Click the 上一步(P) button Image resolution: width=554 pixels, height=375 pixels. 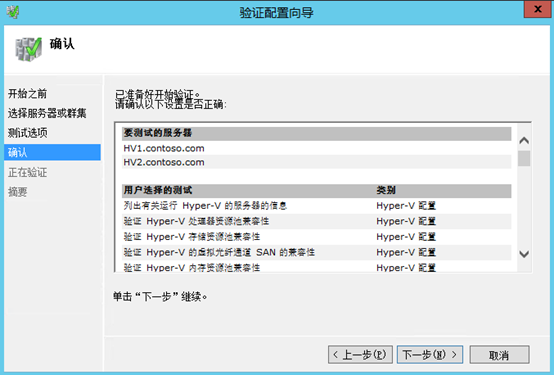pos(360,355)
